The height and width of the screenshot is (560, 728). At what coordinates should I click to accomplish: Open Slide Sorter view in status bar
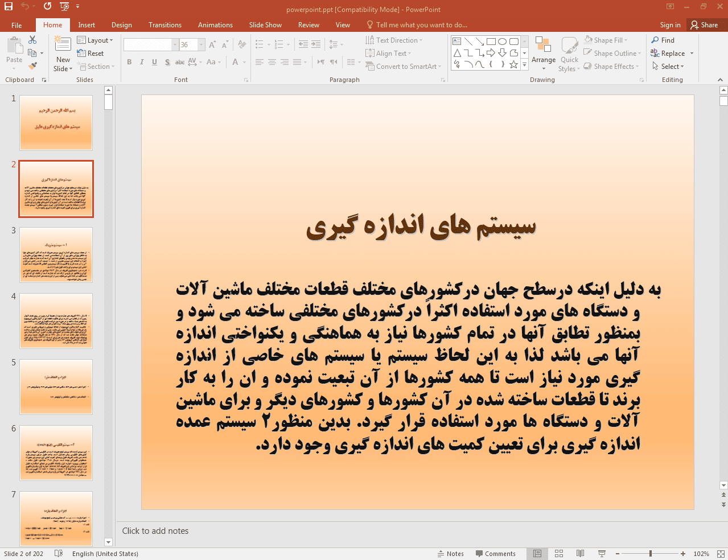pos(559,554)
